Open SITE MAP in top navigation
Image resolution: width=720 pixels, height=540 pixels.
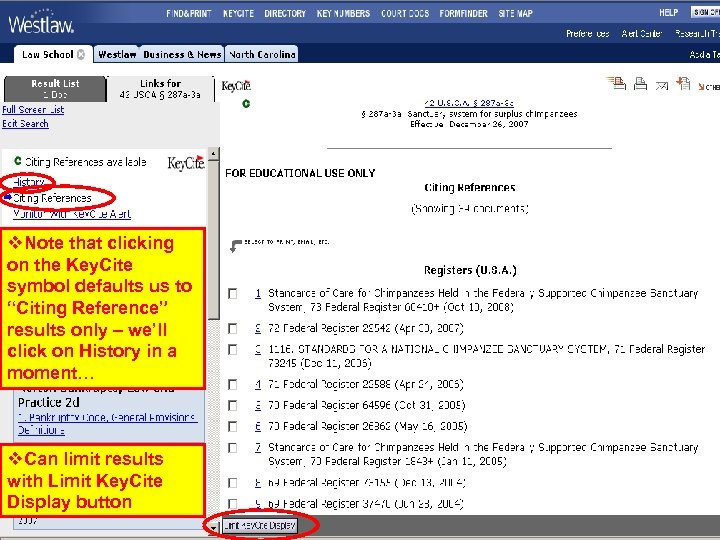coord(516,14)
